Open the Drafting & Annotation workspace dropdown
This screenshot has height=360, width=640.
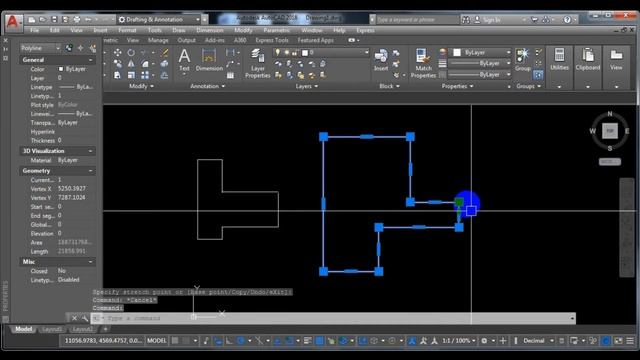point(159,19)
